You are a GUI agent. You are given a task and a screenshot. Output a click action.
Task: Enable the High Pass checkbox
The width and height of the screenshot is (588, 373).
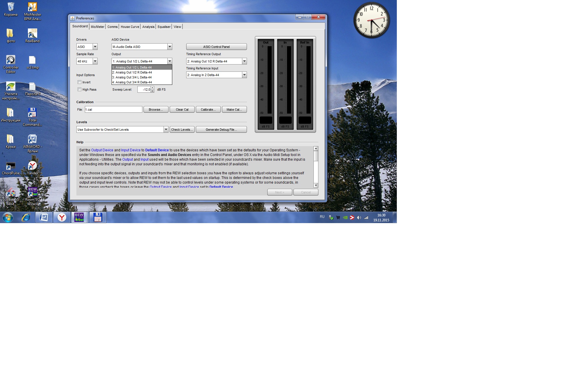coord(79,89)
